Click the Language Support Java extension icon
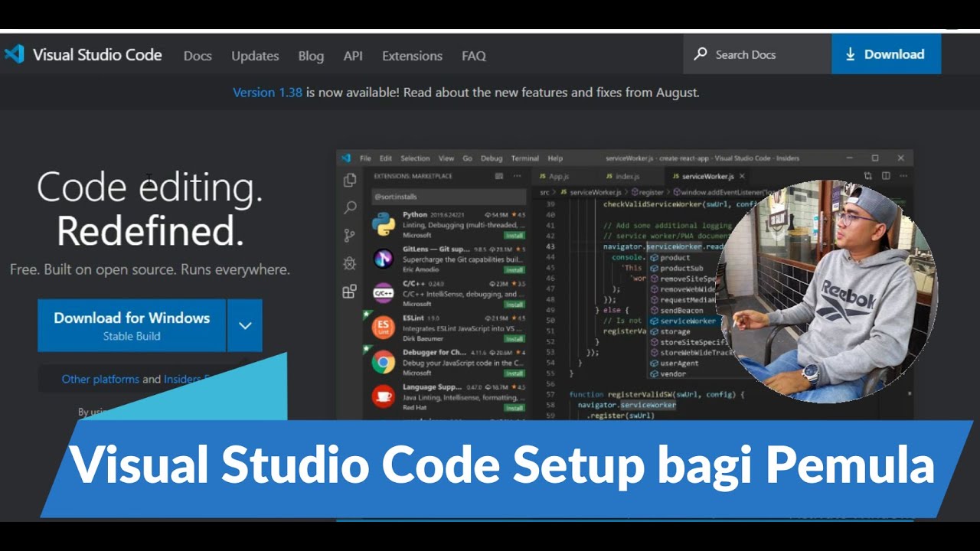Viewport: 980px width, 551px height. coord(383,396)
